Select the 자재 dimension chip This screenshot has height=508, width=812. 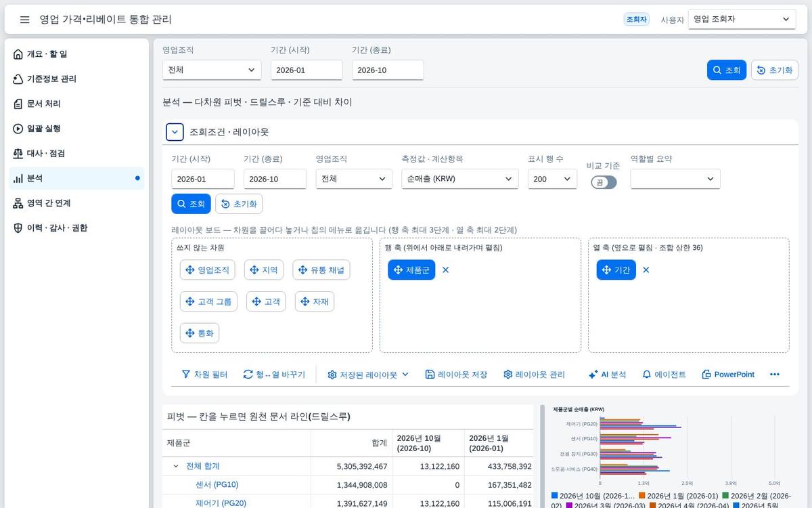click(x=315, y=301)
